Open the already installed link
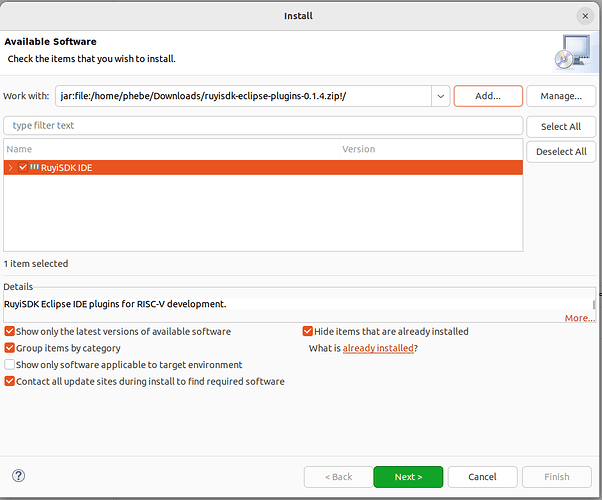 point(378,348)
